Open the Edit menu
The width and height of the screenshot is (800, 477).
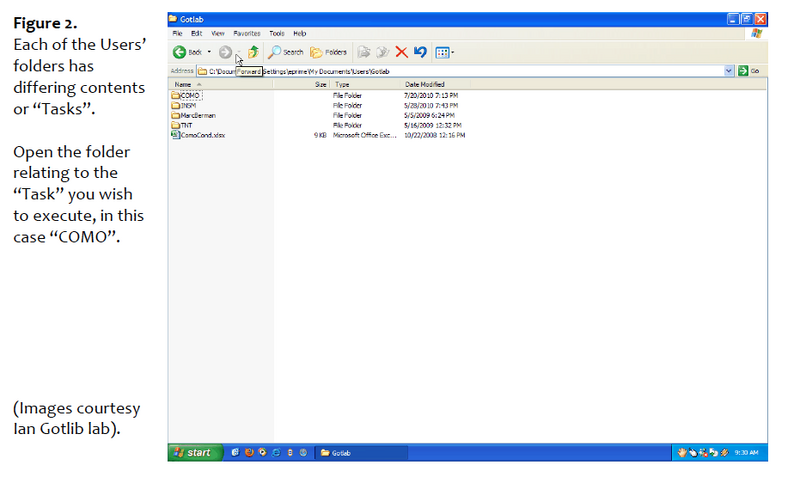[x=196, y=34]
